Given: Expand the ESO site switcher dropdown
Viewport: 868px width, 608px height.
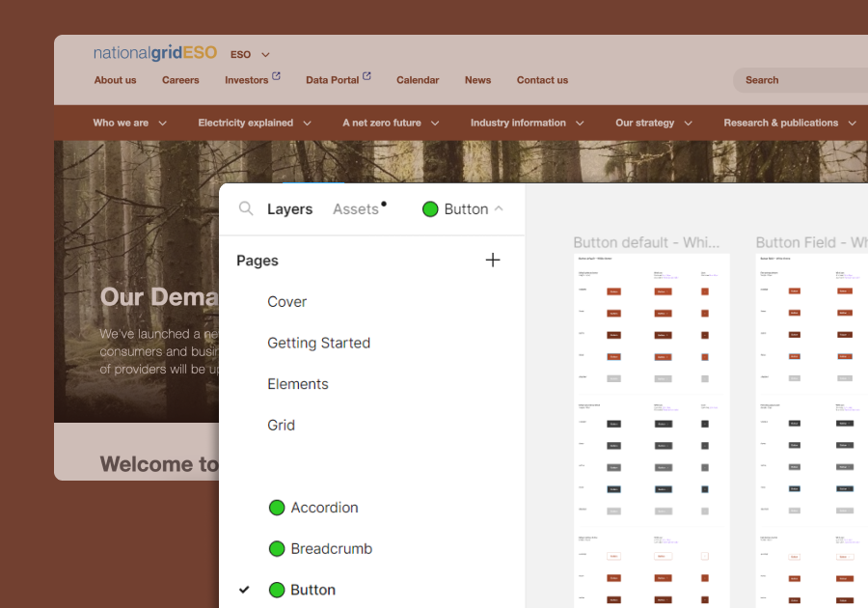Looking at the screenshot, I should click(x=251, y=55).
